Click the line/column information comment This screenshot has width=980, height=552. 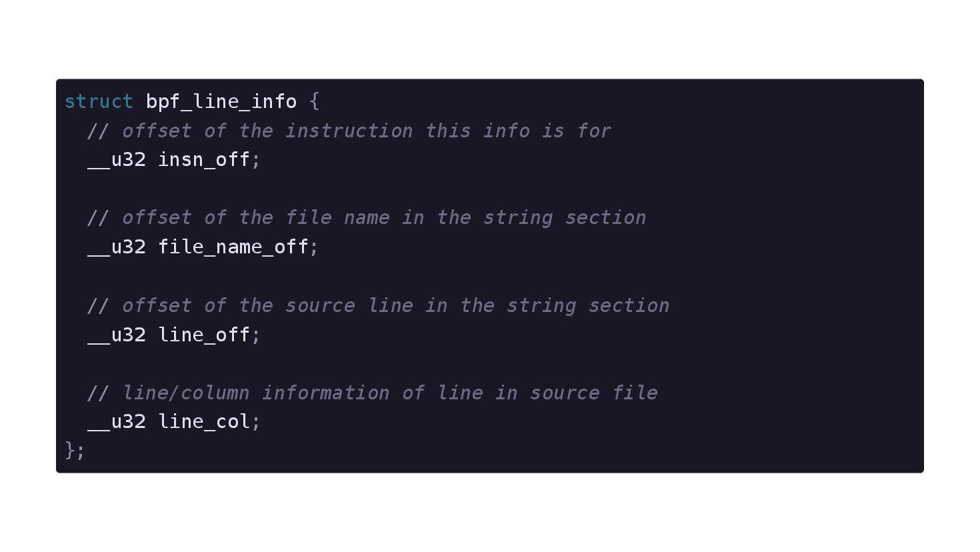point(373,393)
